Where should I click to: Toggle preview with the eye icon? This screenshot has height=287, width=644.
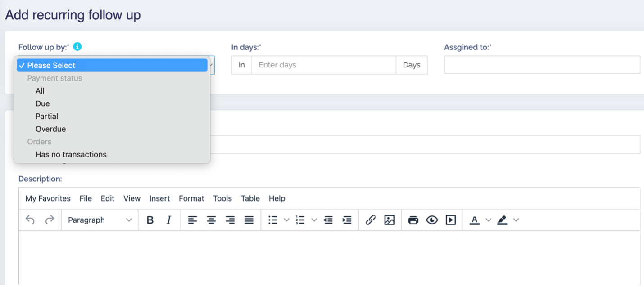[x=432, y=220]
